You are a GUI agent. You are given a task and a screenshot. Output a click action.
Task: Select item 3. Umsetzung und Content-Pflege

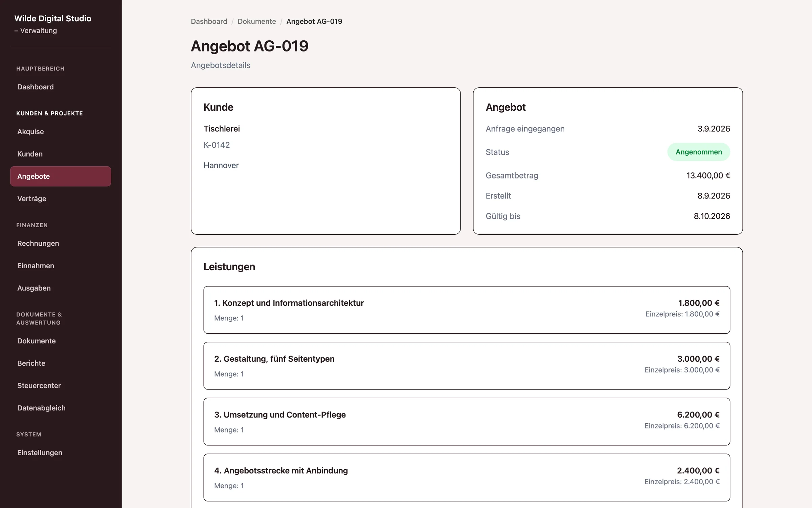[x=467, y=422]
